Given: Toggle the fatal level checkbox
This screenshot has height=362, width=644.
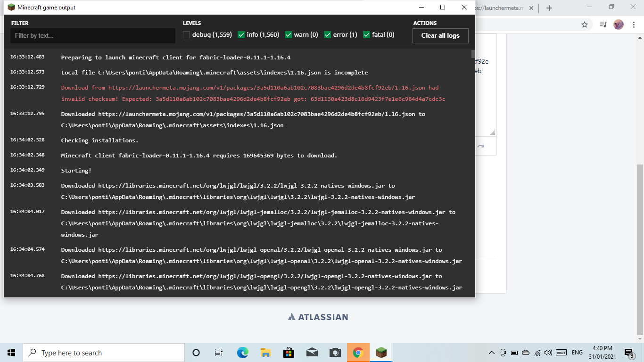Looking at the screenshot, I should tap(366, 34).
